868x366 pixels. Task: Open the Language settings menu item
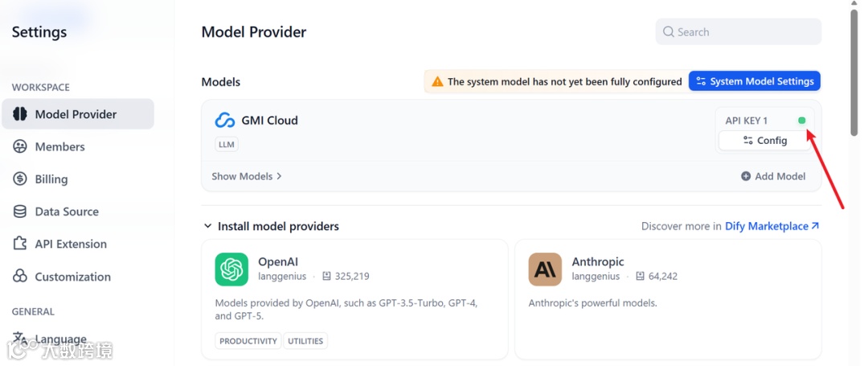(60, 339)
